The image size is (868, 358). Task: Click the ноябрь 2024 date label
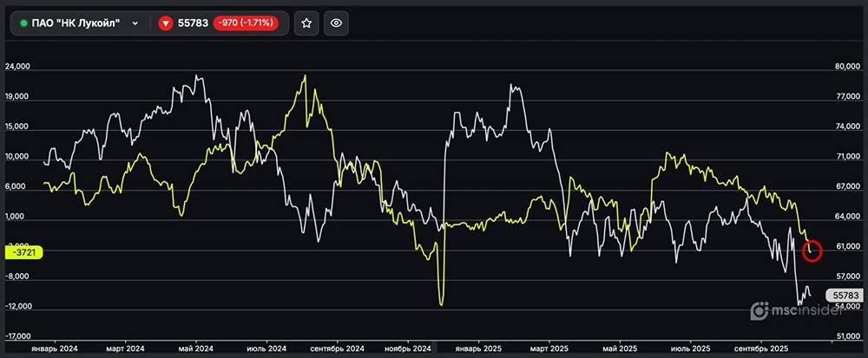407,349
